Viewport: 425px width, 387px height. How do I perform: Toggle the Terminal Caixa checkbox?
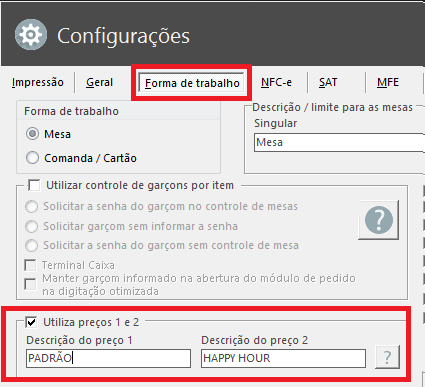click(30, 265)
